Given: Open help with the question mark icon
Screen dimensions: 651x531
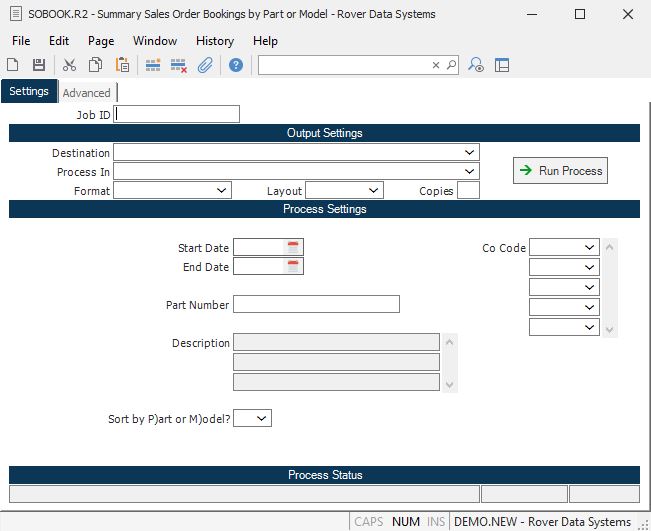Looking at the screenshot, I should (x=236, y=65).
